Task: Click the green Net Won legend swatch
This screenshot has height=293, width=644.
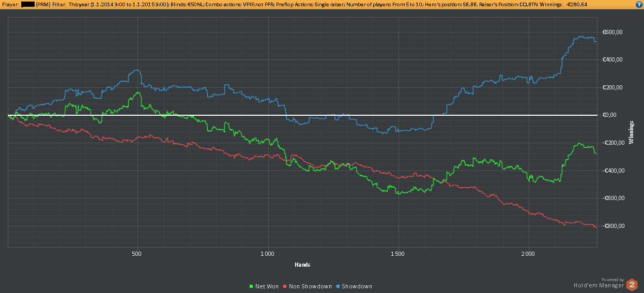Action: click(x=252, y=286)
